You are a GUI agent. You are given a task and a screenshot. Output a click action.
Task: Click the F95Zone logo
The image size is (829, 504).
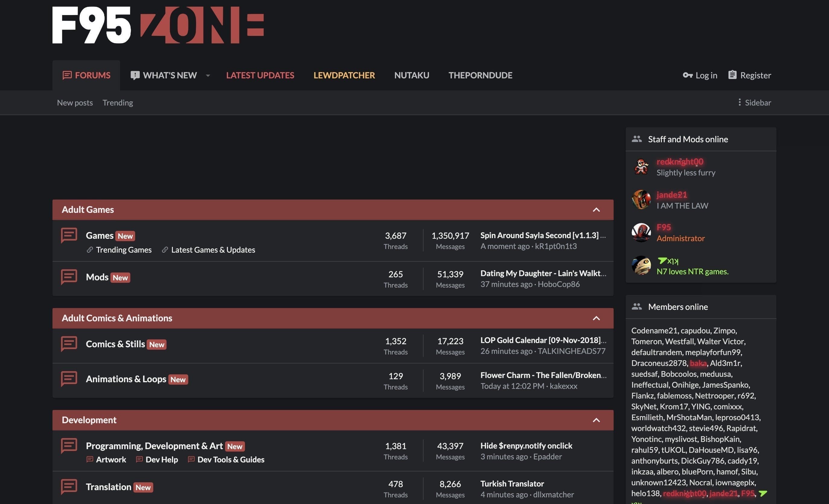pyautogui.click(x=158, y=25)
